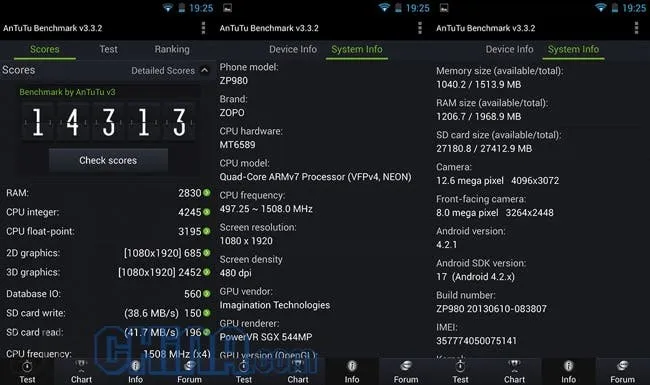Select 12.6 mega pixel camera value
The height and width of the screenshot is (385, 650).
pos(497,181)
